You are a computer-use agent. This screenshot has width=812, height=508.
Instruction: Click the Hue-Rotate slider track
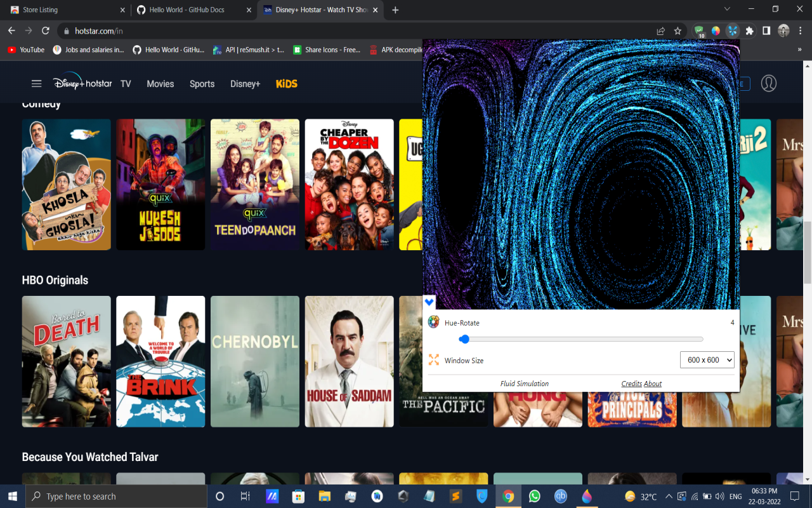click(x=582, y=339)
